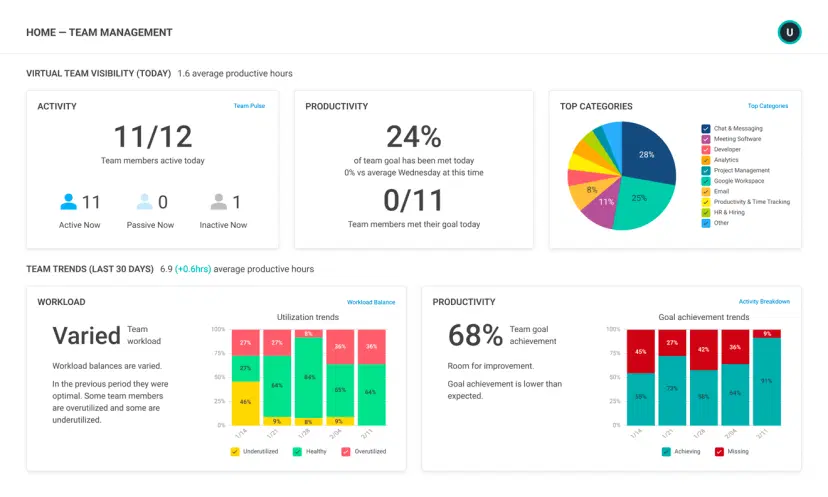Click the Active Now person icon
This screenshot has width=828, height=497.
68,202
